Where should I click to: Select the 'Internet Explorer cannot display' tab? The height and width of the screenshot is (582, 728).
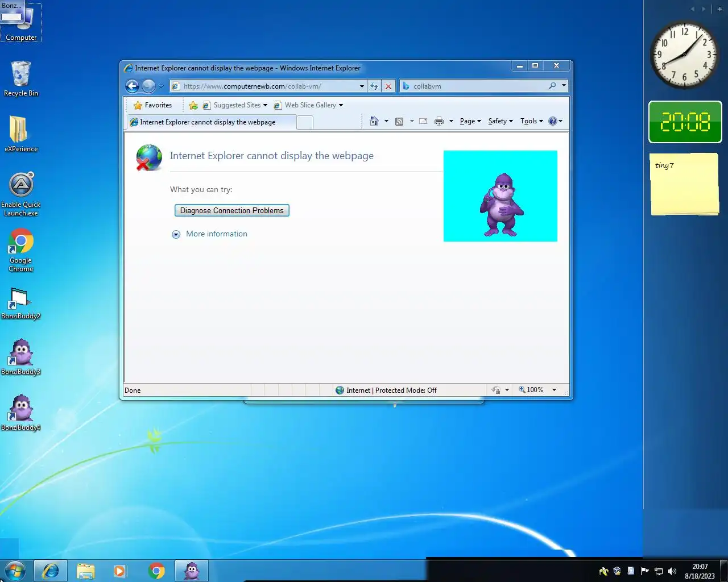pos(211,122)
